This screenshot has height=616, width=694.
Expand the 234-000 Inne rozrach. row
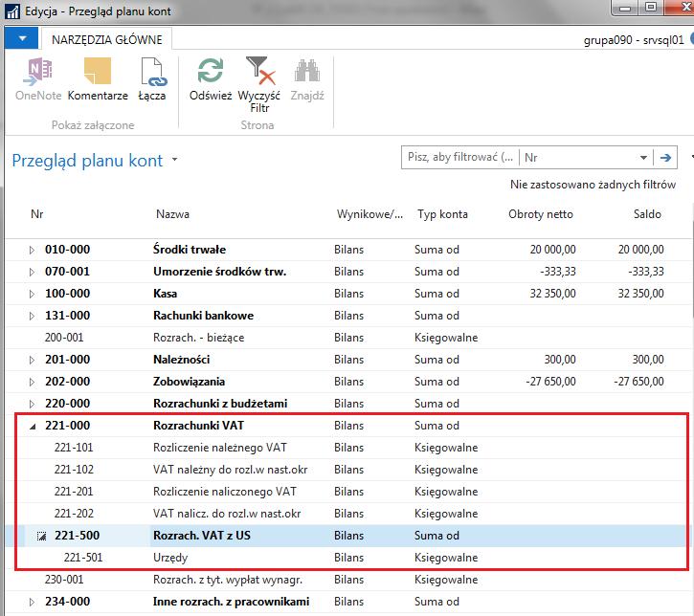click(x=32, y=603)
